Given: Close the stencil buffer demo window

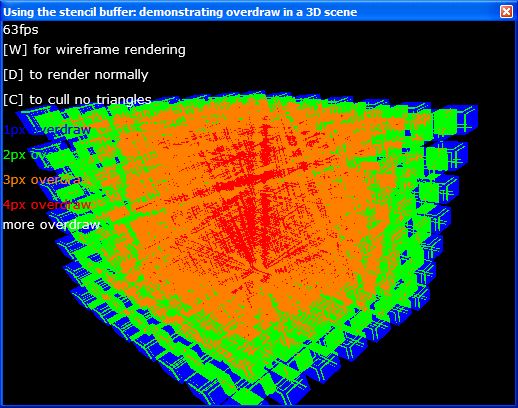Looking at the screenshot, I should tap(506, 12).
